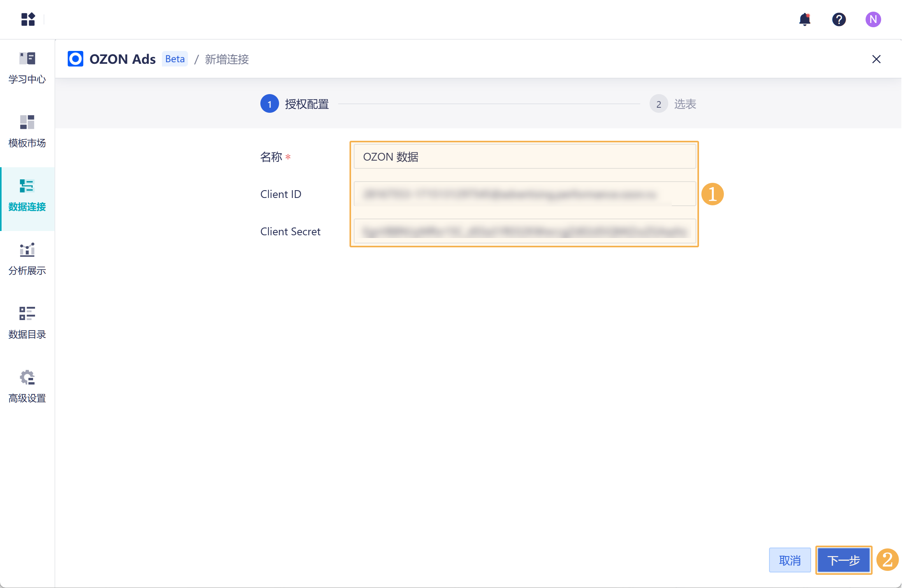Screen dimensions: 908x588
Task: Open 高级设置 in the sidebar
Action: pyautogui.click(x=27, y=387)
